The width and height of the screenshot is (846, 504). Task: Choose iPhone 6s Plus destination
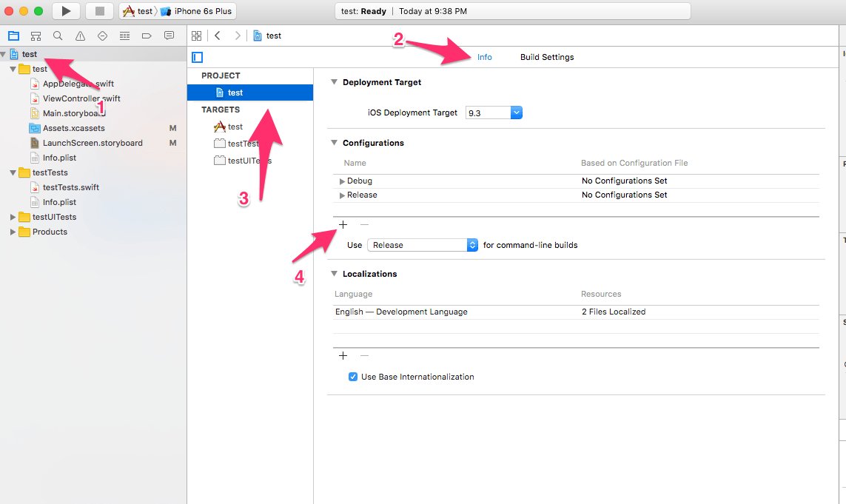point(196,11)
